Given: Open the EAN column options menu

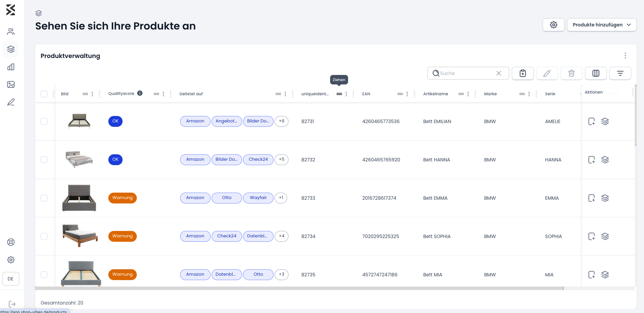Looking at the screenshot, I should (407, 94).
